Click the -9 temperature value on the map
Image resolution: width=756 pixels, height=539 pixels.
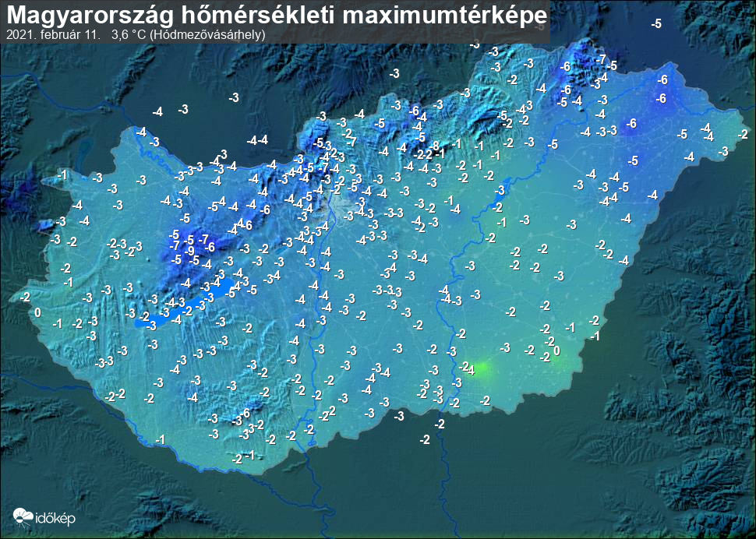click(189, 251)
